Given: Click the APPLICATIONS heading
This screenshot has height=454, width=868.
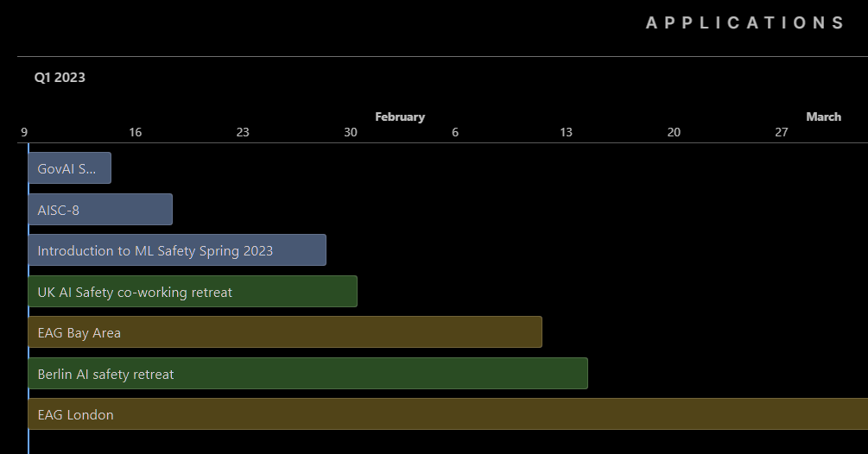Looking at the screenshot, I should (744, 23).
